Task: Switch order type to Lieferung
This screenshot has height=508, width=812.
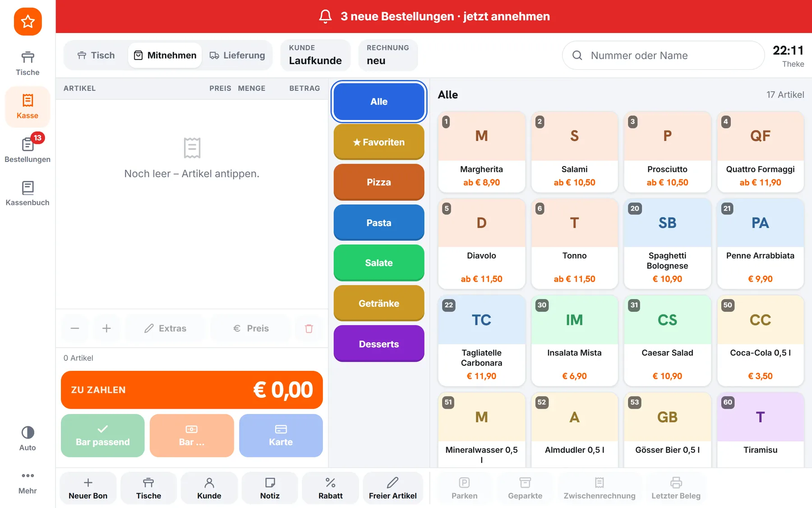Action: 237,55
